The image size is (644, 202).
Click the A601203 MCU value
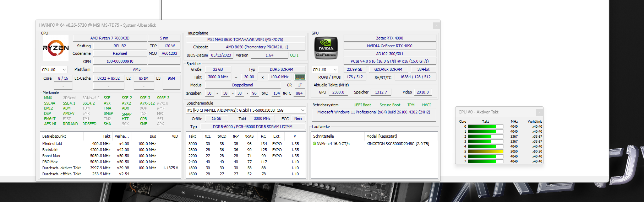tap(169, 53)
